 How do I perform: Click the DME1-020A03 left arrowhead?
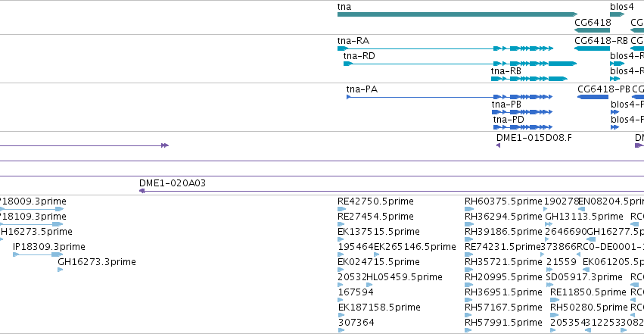142,191
